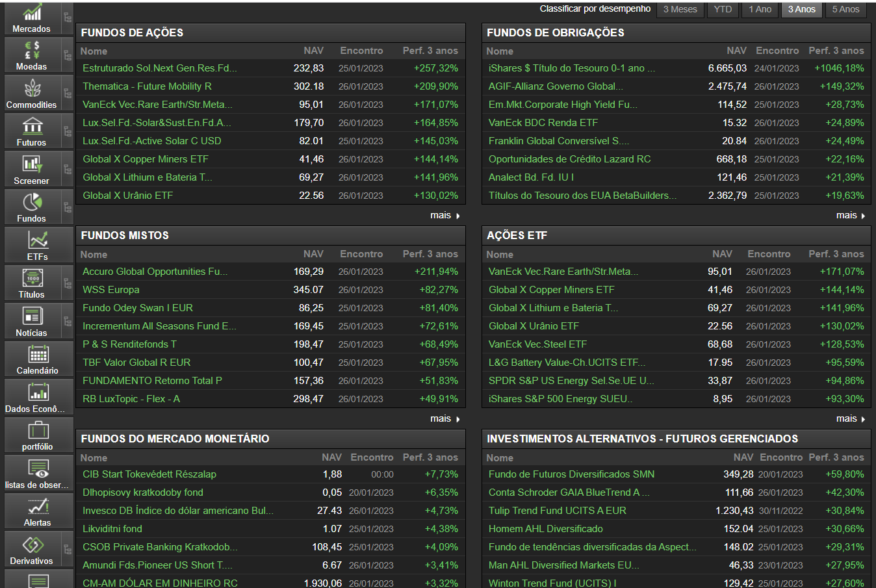876x588 pixels.
Task: Select the Futuros sidebar icon
Action: coord(32,125)
